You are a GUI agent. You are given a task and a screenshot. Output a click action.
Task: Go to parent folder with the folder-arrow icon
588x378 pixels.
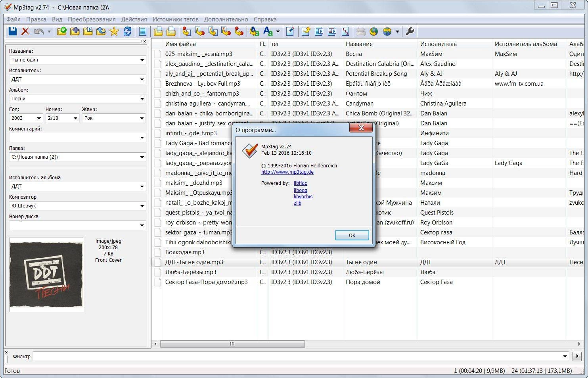point(101,31)
